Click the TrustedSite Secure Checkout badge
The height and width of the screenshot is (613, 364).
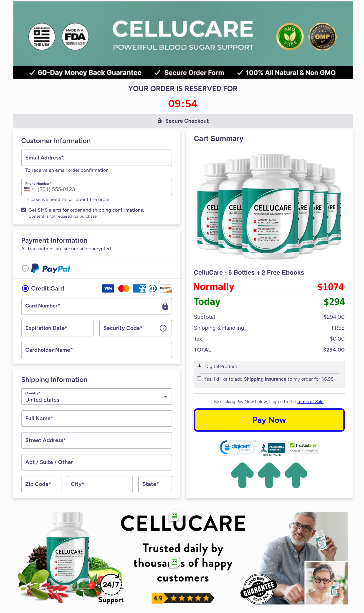303,447
